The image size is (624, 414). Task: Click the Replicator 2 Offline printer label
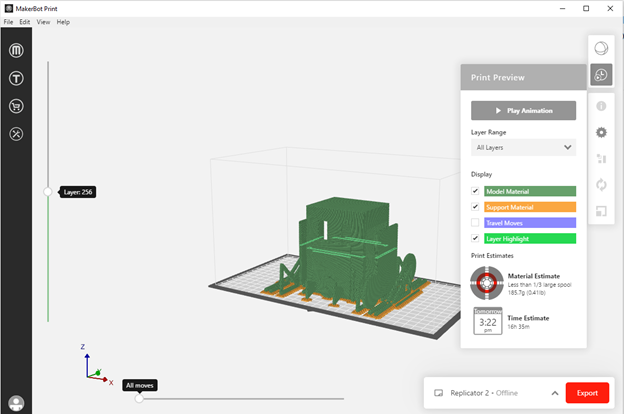[484, 393]
